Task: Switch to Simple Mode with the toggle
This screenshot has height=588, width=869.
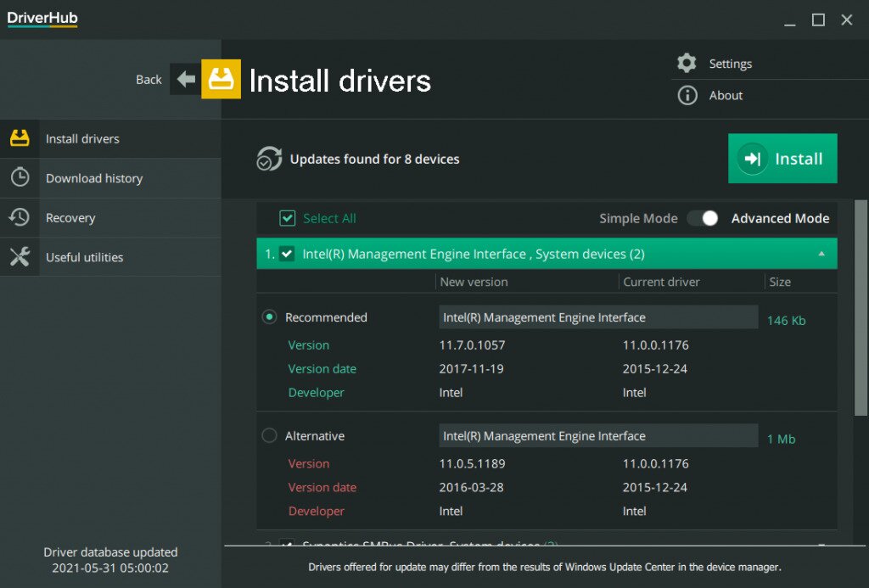Action: coord(703,218)
